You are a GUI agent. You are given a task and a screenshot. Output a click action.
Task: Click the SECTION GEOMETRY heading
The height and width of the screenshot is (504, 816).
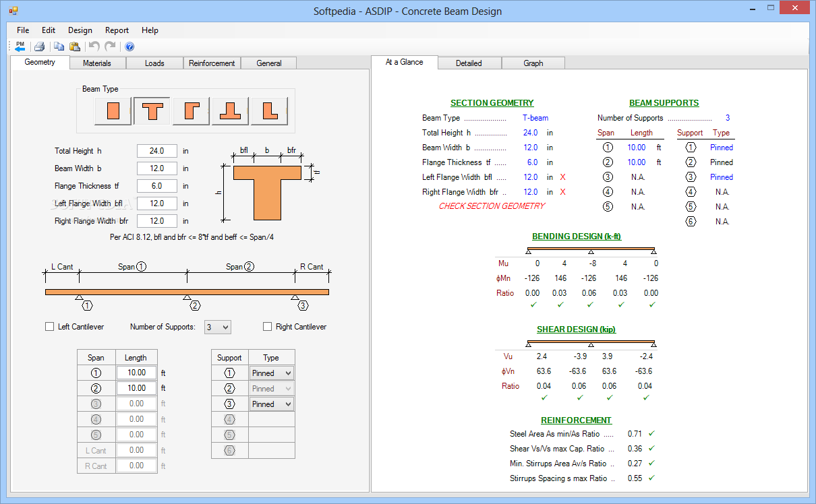[492, 103]
